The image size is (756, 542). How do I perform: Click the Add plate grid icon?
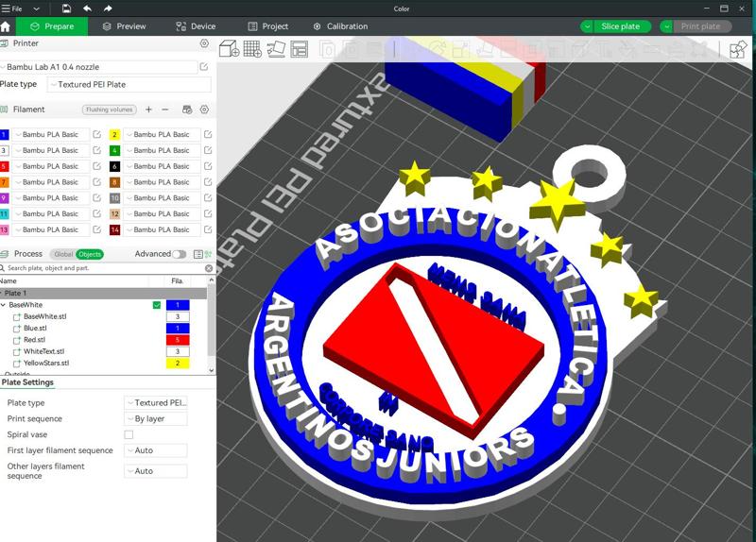pyautogui.click(x=252, y=49)
